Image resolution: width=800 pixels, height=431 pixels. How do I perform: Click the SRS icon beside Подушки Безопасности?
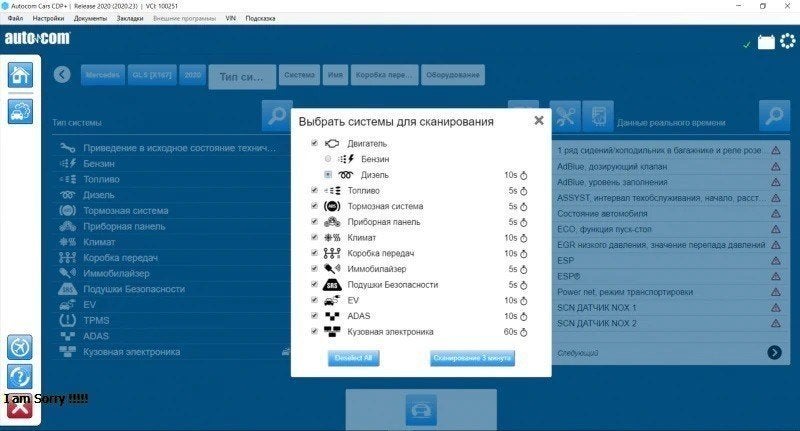pos(332,285)
